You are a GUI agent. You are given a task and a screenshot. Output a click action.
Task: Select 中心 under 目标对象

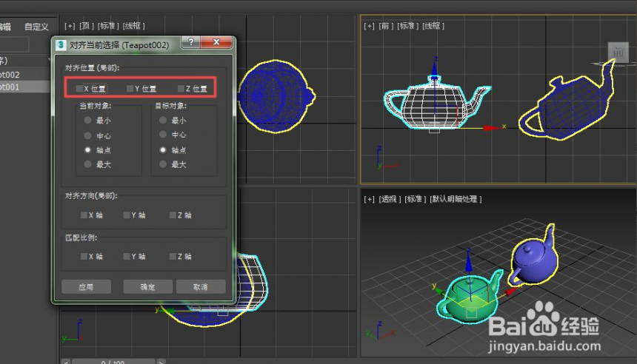163,135
